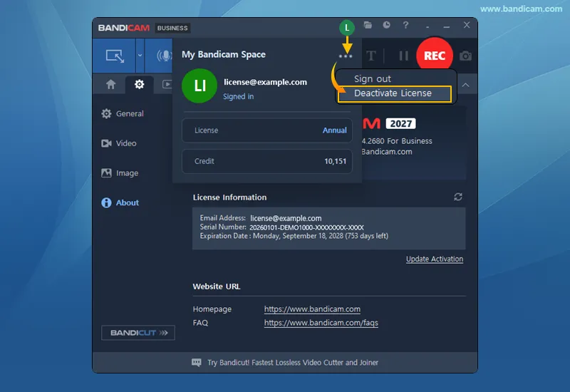Collapse the panel with the up chevron
Screen dimensions: 570x392
point(465,85)
